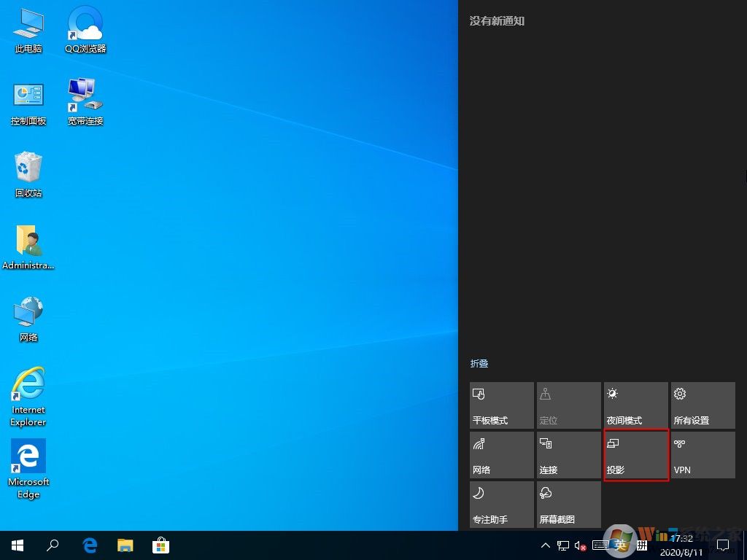Enable 夜间模式 (Night light)

pyautogui.click(x=635, y=405)
